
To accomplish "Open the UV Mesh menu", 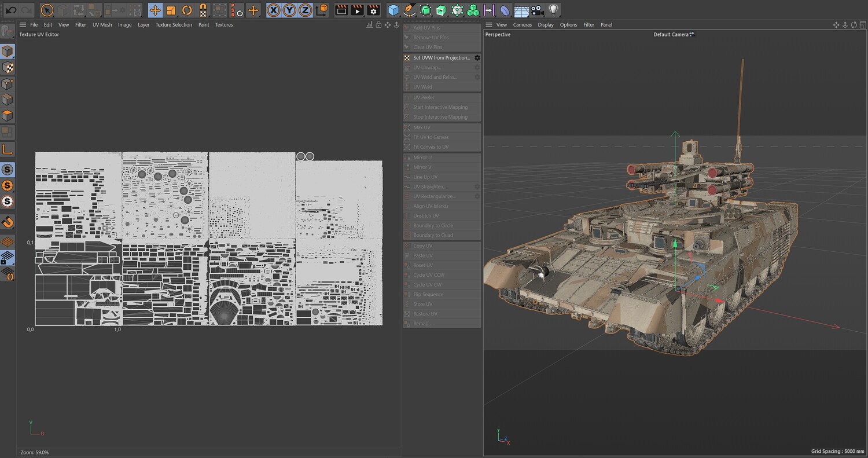I will pos(102,25).
